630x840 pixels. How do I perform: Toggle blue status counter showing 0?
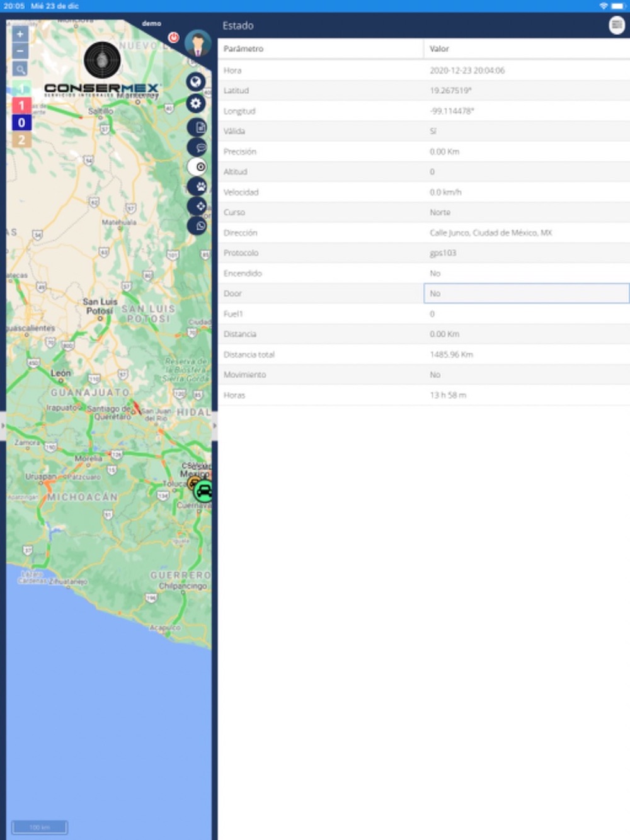point(21,123)
